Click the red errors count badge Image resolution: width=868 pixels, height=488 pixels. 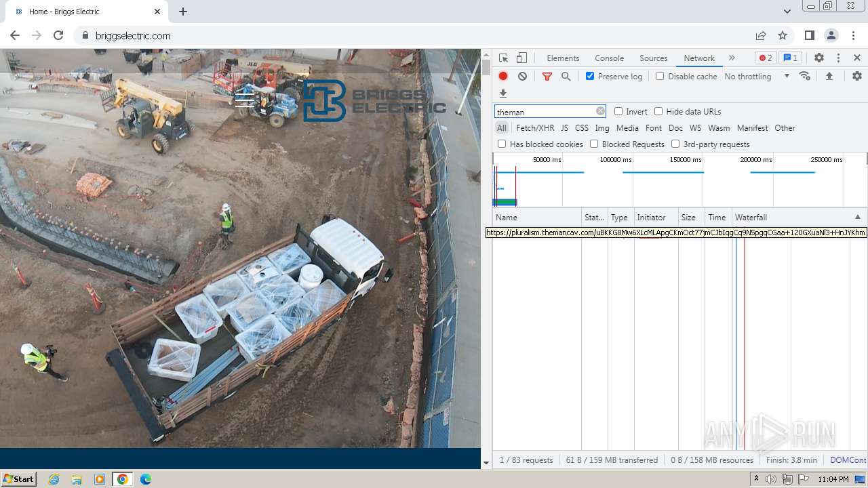(x=766, y=58)
